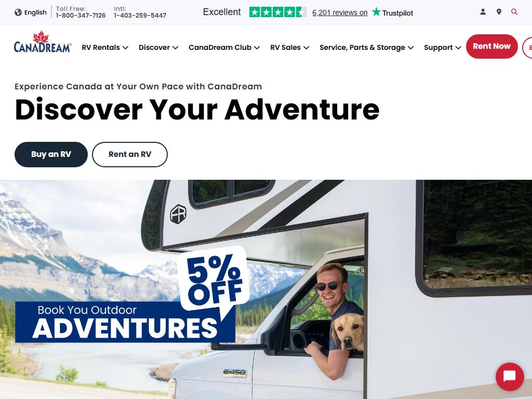Viewport: 532px width, 399px height.
Task: Click the Rent an RV button
Action: 130,154
